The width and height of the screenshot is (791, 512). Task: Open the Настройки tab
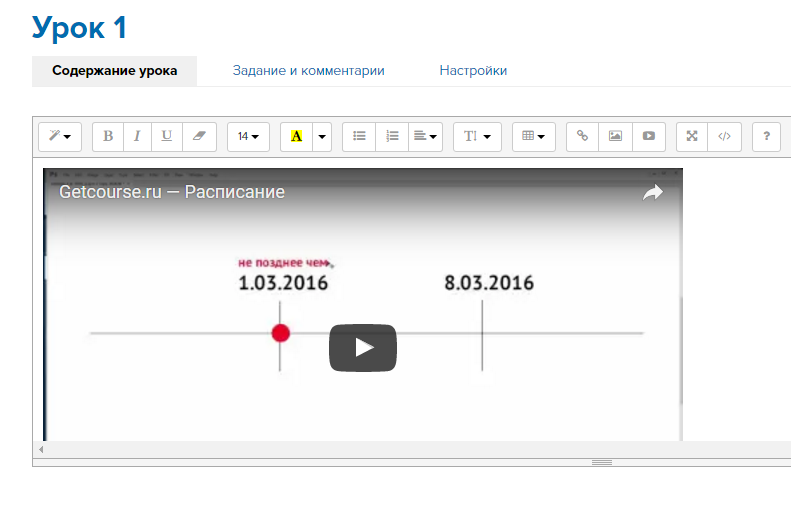473,71
